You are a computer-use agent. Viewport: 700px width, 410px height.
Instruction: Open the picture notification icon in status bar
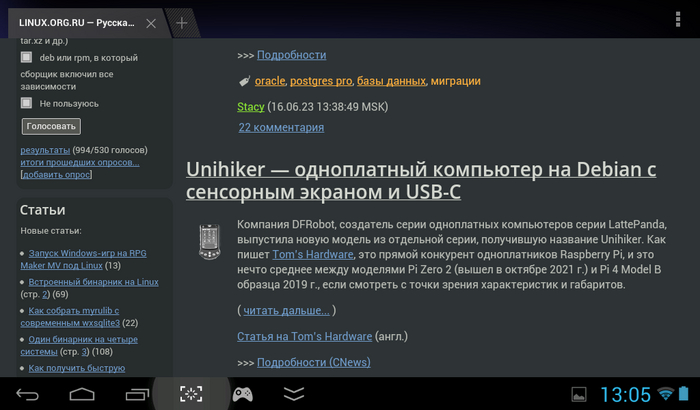[579, 394]
